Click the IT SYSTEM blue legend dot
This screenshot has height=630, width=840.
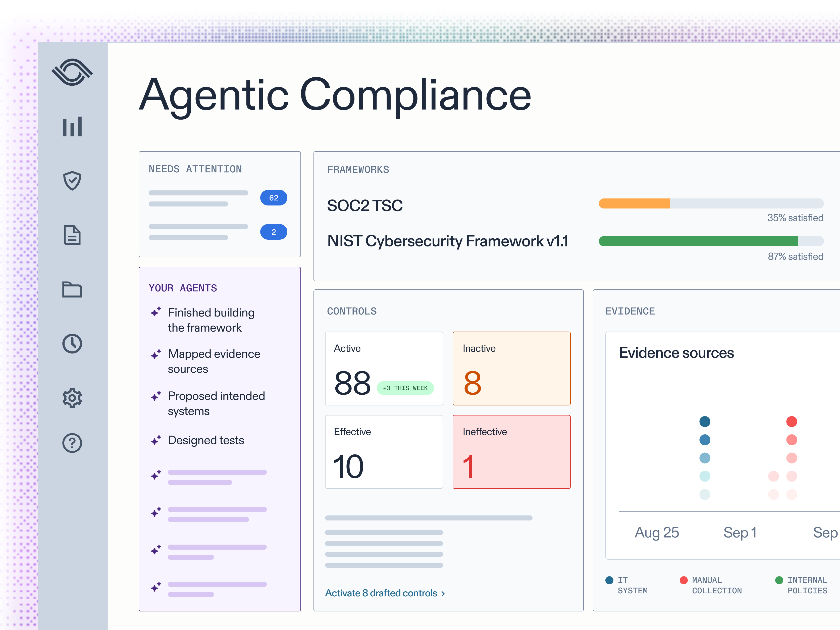coord(609,580)
